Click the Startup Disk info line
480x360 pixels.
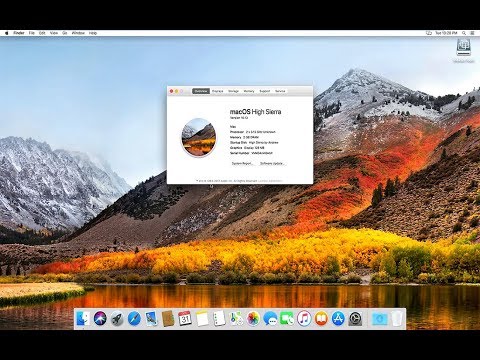tap(254, 143)
